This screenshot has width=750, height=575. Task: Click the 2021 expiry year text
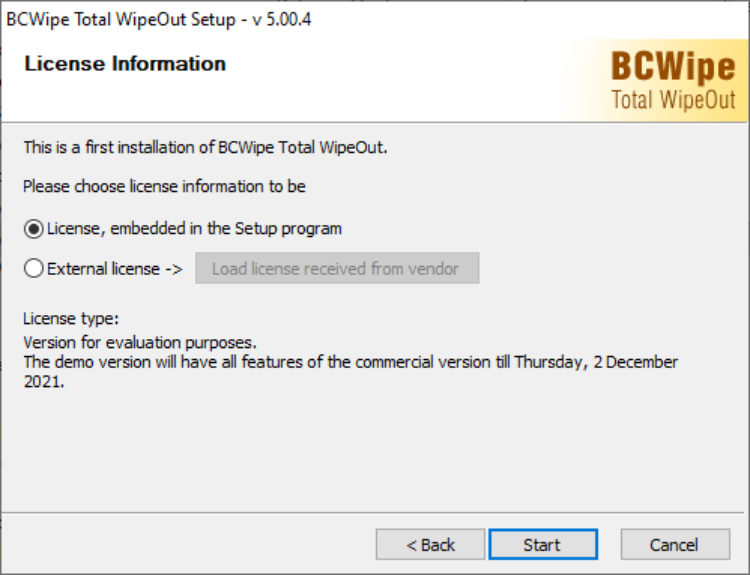point(44,382)
